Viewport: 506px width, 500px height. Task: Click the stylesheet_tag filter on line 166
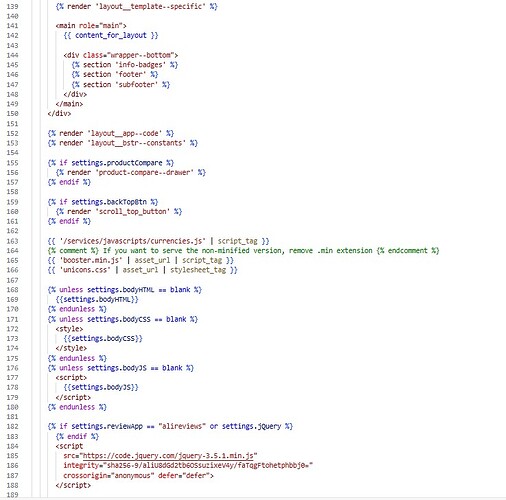[198, 270]
